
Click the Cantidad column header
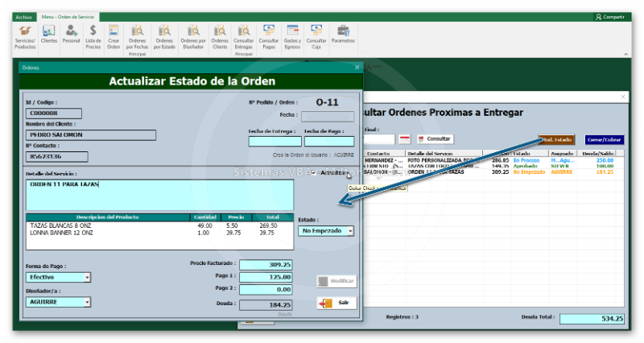click(205, 217)
